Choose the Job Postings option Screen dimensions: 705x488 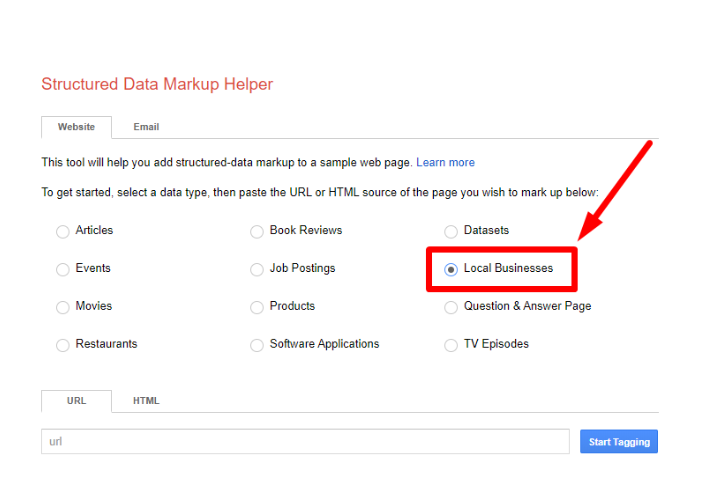pos(257,269)
